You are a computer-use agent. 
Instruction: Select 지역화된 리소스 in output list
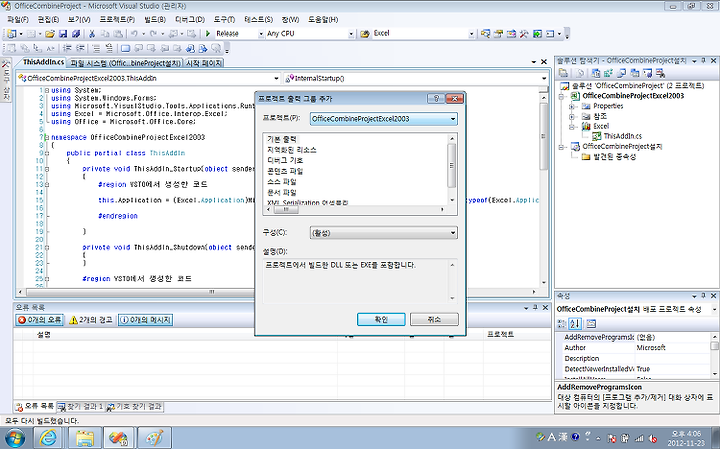[292, 150]
